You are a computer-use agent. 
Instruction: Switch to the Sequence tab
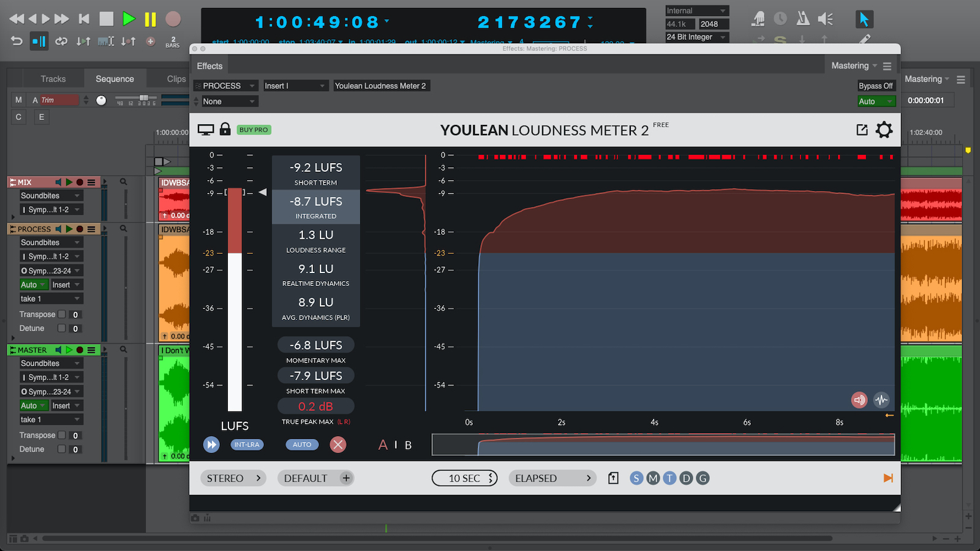tap(115, 79)
